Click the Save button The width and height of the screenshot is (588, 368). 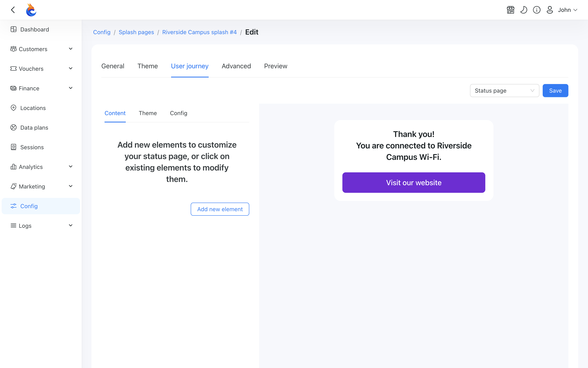(555, 91)
